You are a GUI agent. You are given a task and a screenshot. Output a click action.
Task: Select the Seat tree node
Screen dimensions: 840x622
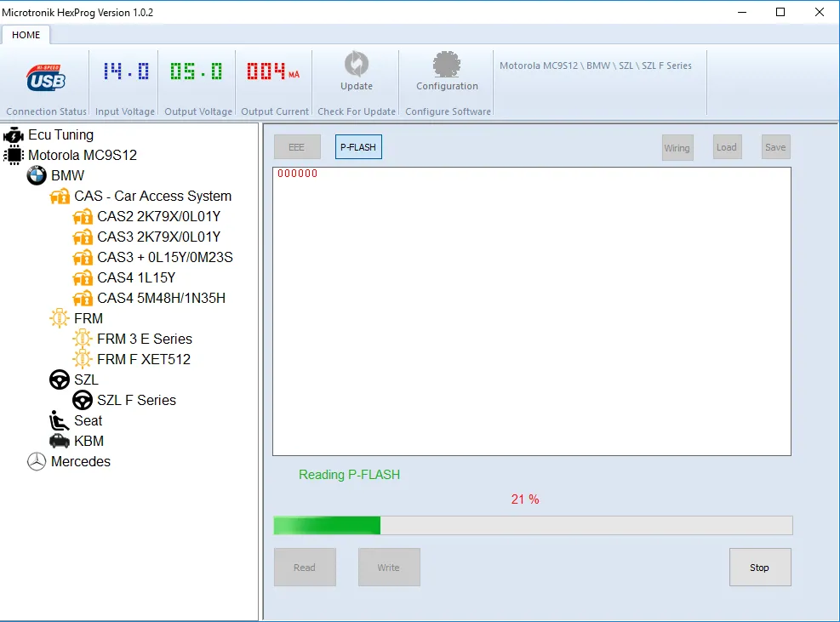click(x=88, y=420)
